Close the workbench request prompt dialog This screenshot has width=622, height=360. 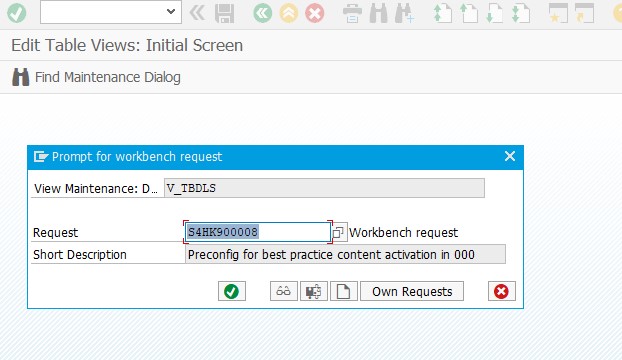coord(510,156)
